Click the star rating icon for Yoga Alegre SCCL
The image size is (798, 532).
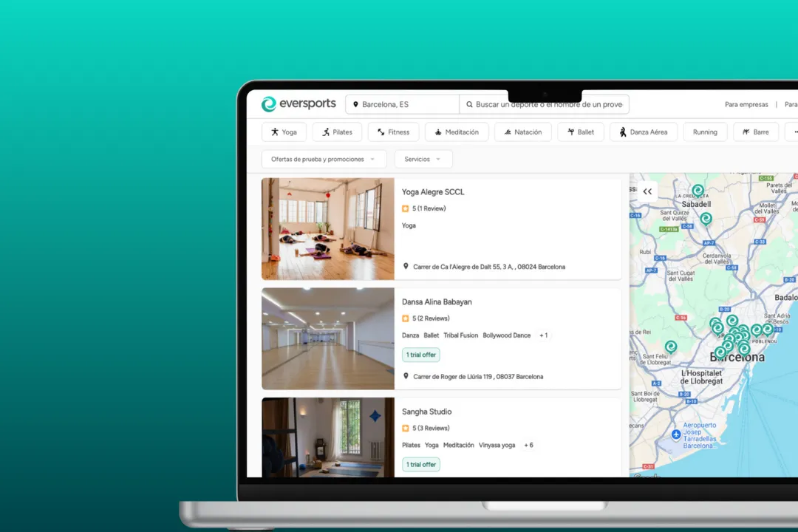[x=406, y=208]
